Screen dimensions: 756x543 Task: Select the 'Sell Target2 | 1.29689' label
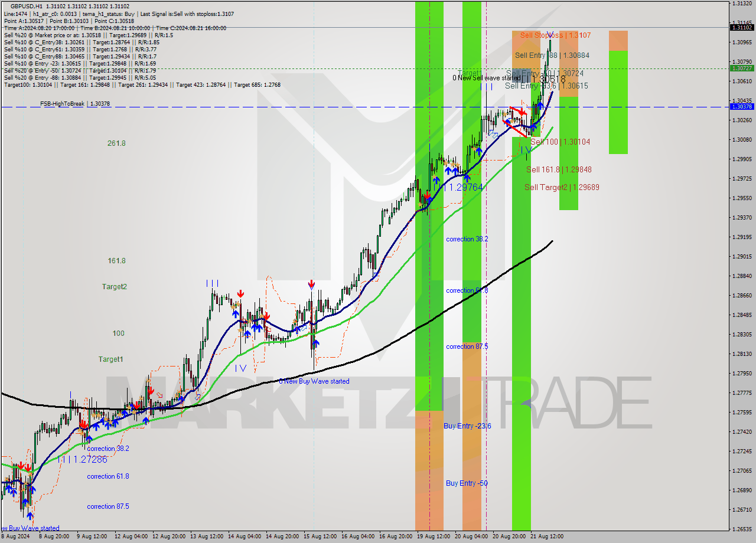click(x=562, y=187)
